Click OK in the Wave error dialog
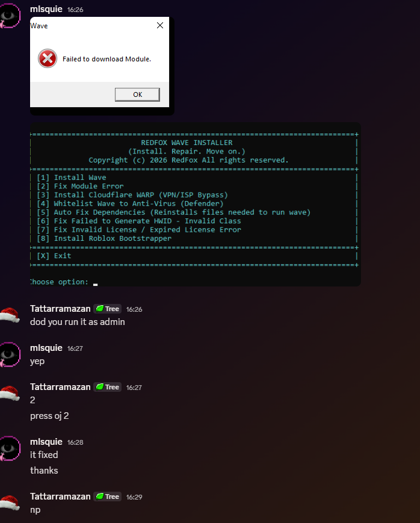 pyautogui.click(x=137, y=94)
